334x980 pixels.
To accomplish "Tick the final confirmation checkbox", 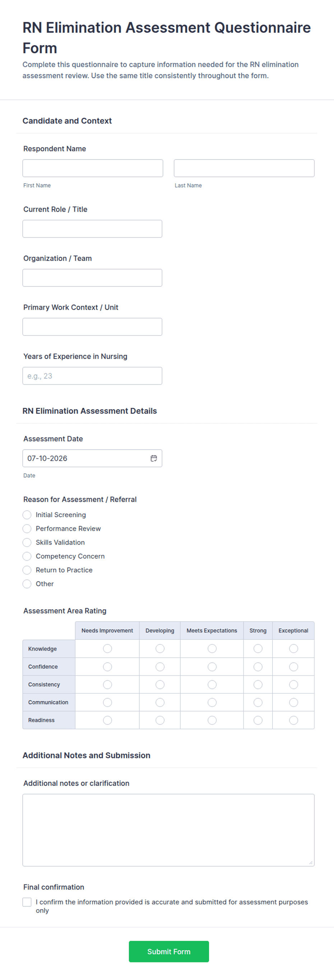I will [27, 902].
